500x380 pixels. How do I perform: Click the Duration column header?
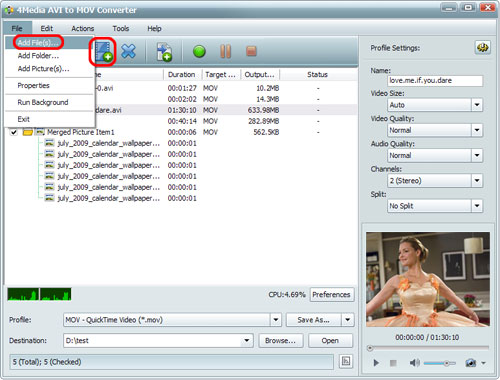point(182,75)
